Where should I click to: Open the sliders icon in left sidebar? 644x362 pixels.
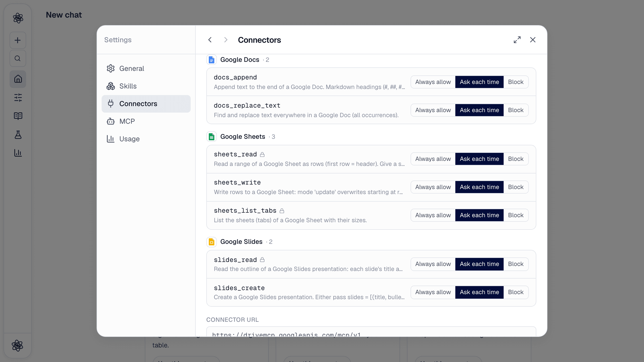(x=18, y=98)
